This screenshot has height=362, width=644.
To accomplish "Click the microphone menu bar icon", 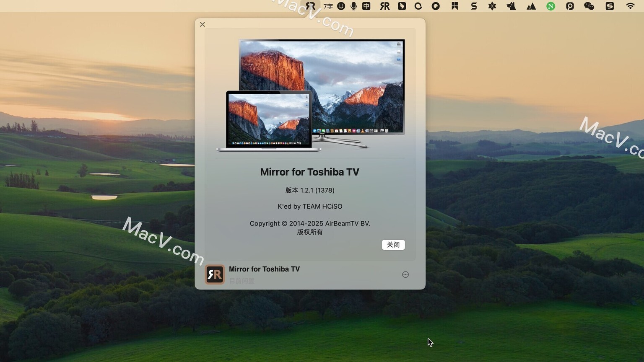I will pyautogui.click(x=353, y=6).
